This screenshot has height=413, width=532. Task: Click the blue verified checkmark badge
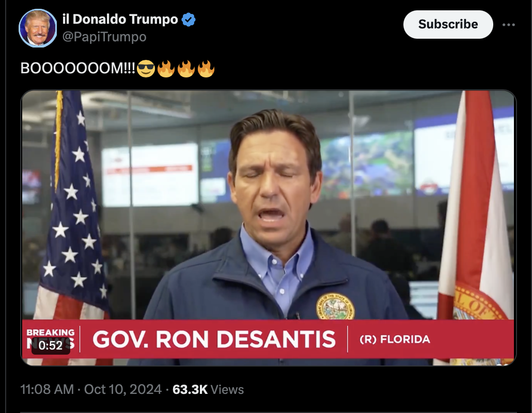189,19
